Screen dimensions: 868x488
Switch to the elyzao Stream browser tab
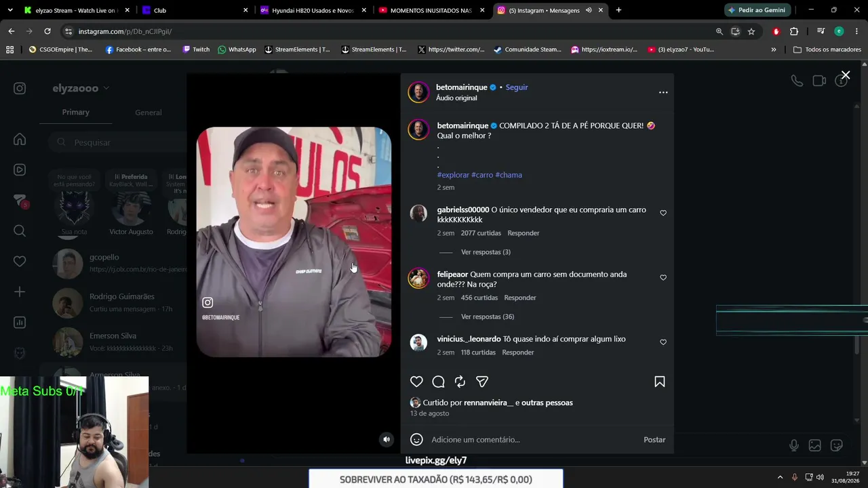[x=77, y=10]
